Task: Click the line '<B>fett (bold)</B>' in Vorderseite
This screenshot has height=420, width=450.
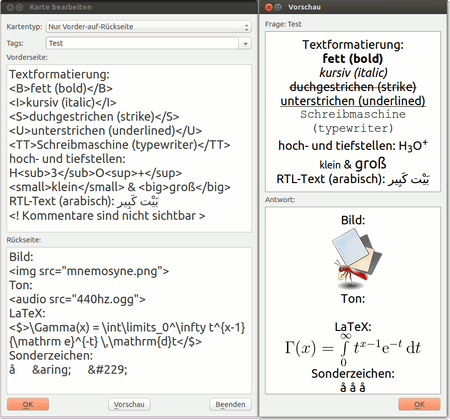Action: [61, 88]
